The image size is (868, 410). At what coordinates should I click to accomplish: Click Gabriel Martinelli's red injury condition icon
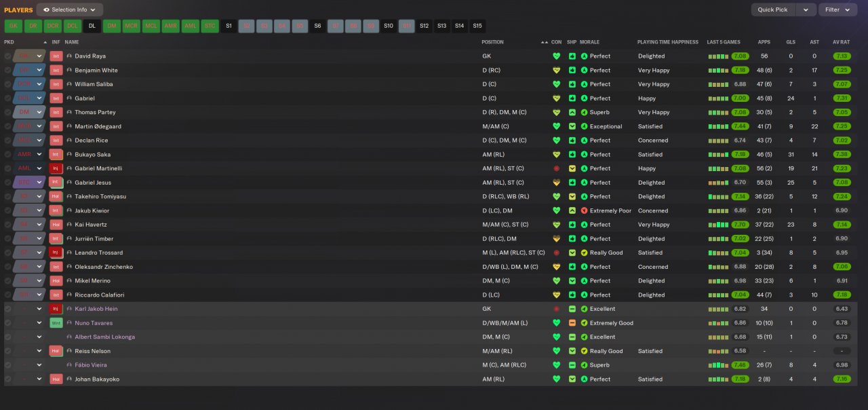coord(557,168)
